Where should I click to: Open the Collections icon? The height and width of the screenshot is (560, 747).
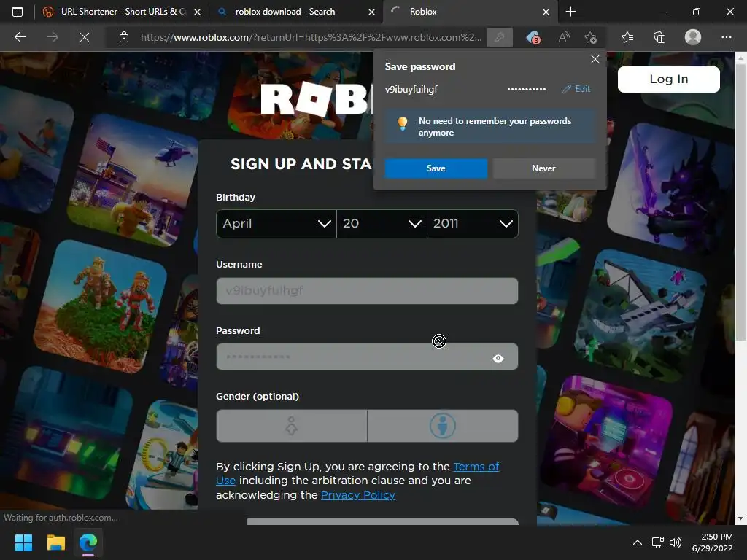click(659, 37)
